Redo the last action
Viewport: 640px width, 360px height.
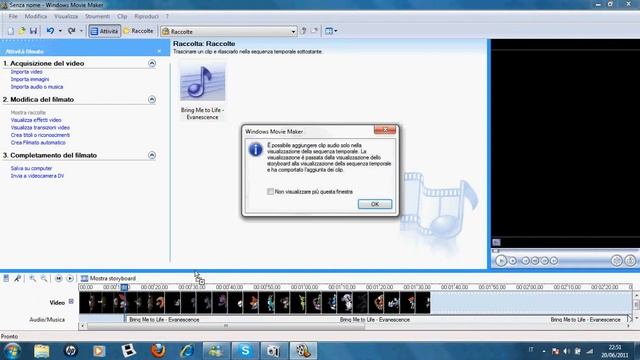tap(71, 31)
